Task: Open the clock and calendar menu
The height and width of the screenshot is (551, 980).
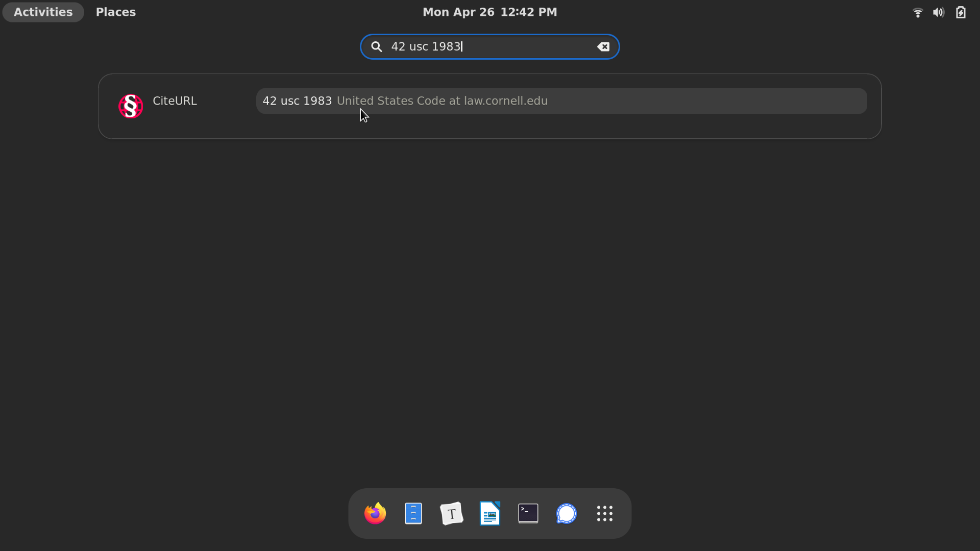Action: tap(489, 12)
